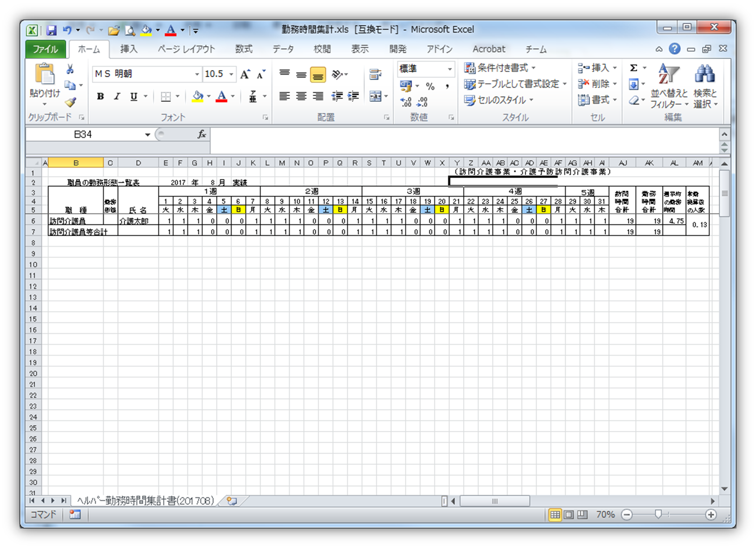
Task: Switch to the Acrobat tab
Action: pyautogui.click(x=489, y=49)
